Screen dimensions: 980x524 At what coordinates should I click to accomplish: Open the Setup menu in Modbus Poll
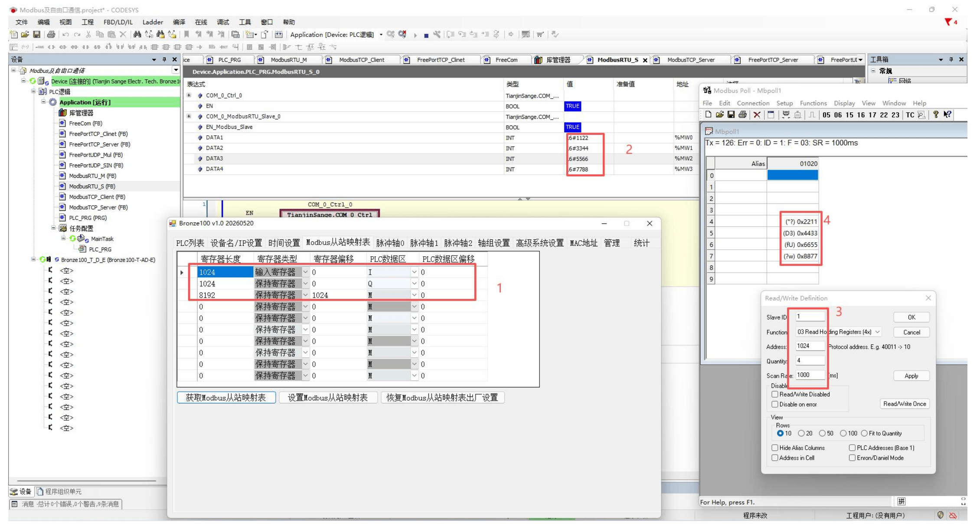point(784,103)
